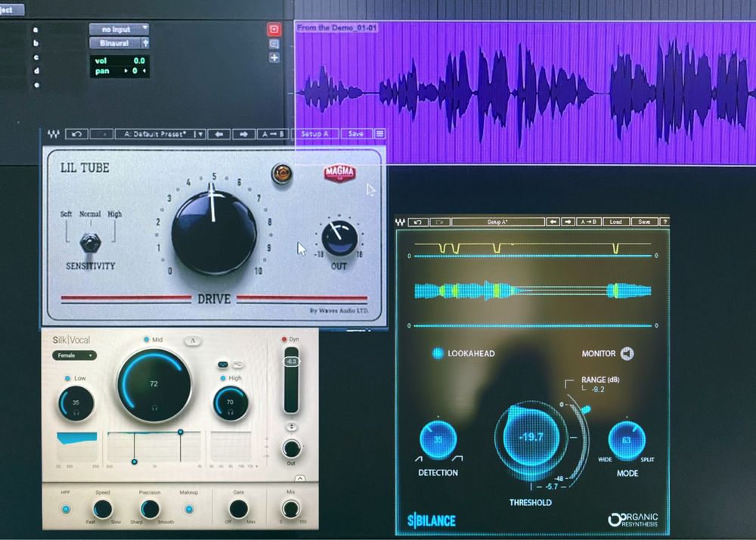Expand the frequency range arrow at High graph

point(256,466)
